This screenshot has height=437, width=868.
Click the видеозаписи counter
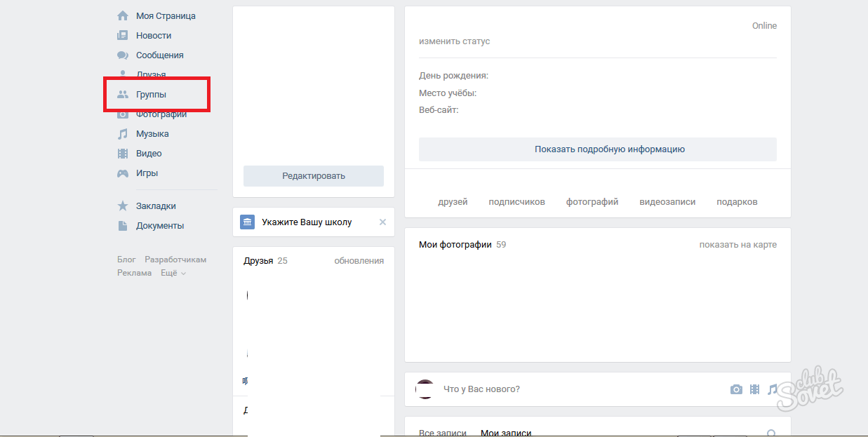(667, 201)
